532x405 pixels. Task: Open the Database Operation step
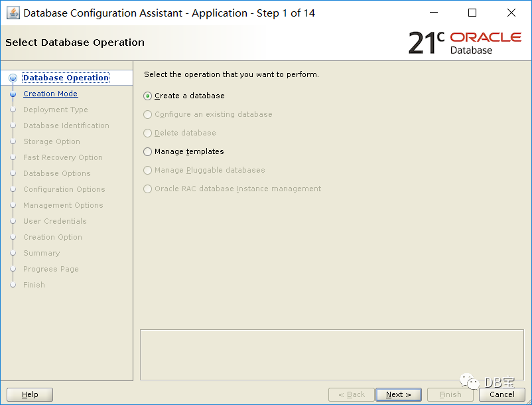pos(66,78)
